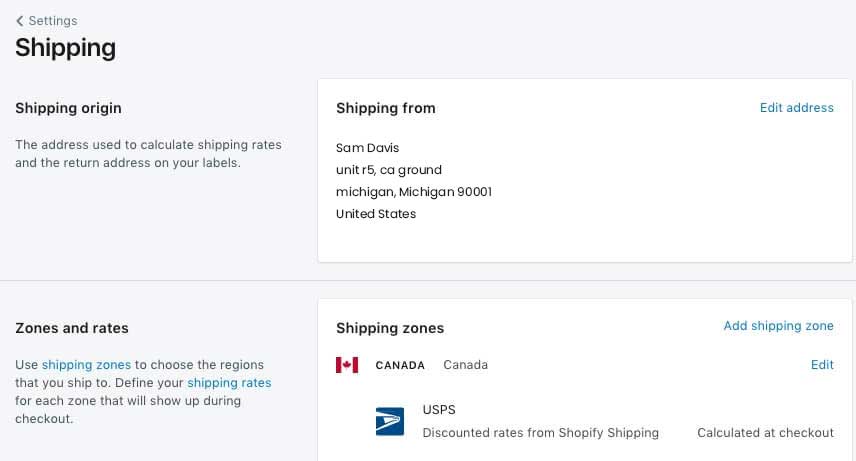Click Add shipping zone
The height and width of the screenshot is (461, 856).
tap(778, 326)
